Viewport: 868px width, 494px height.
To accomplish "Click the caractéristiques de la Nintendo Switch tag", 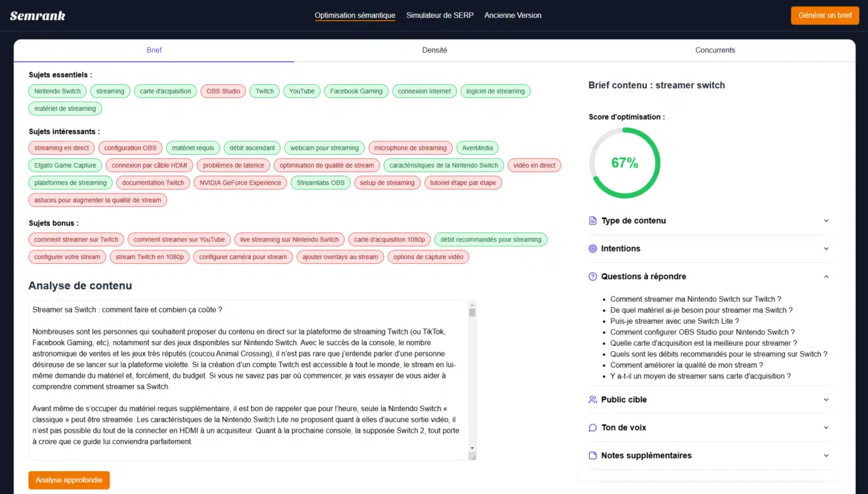I will 444,166.
